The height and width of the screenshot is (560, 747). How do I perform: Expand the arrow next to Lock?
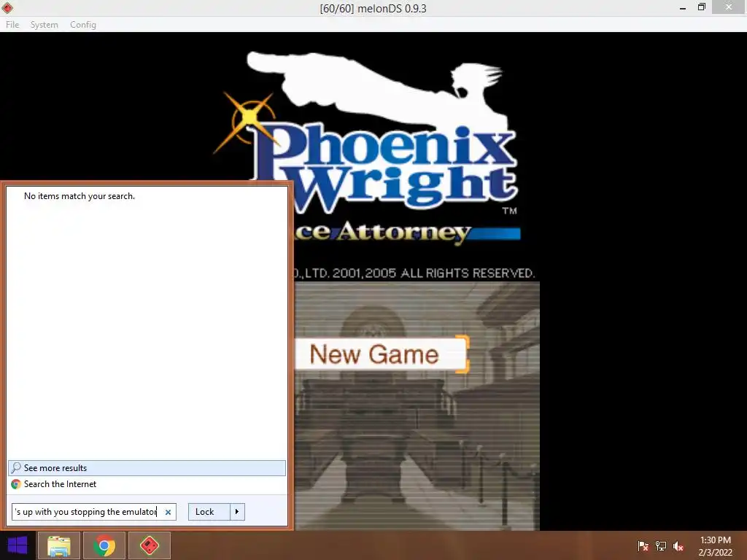tap(237, 512)
